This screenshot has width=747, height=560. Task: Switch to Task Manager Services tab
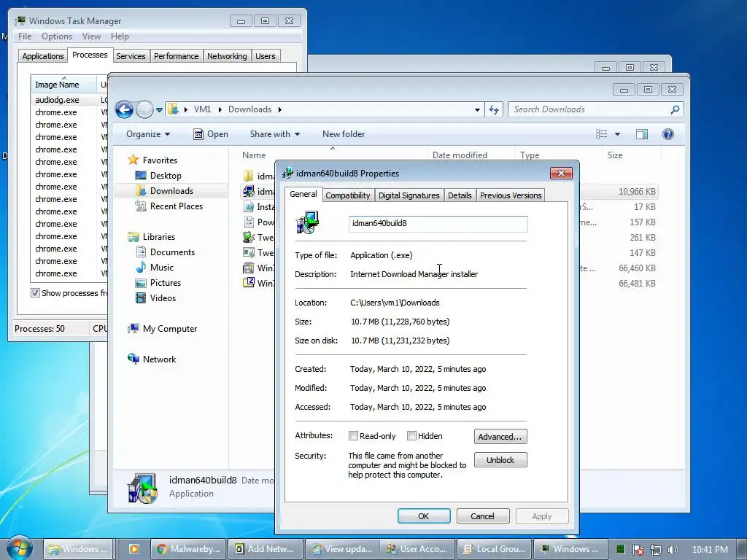click(131, 56)
